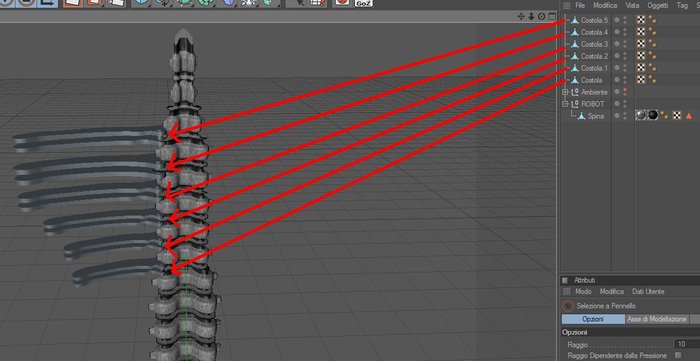Image resolution: width=700 pixels, height=361 pixels.
Task: Open the Vista menu
Action: click(632, 5)
